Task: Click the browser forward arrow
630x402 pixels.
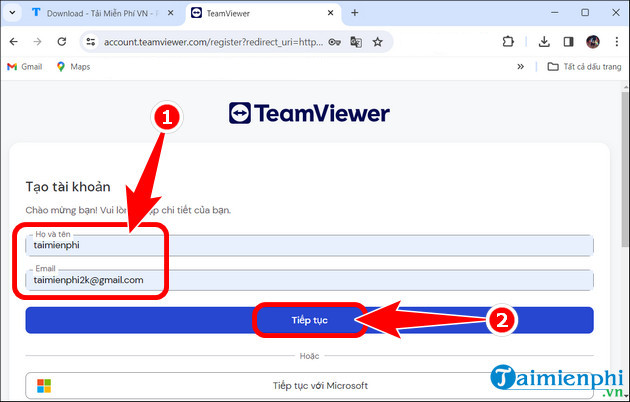Action: 37,41
